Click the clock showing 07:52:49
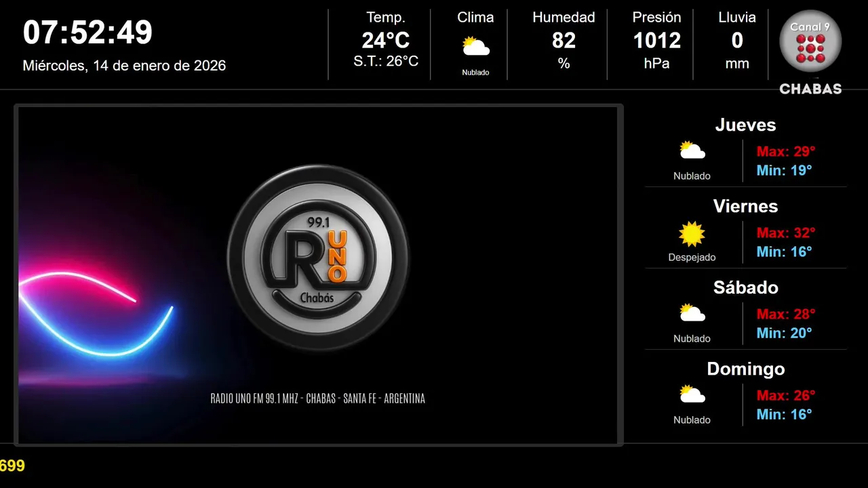This screenshot has height=488, width=868. (x=87, y=33)
